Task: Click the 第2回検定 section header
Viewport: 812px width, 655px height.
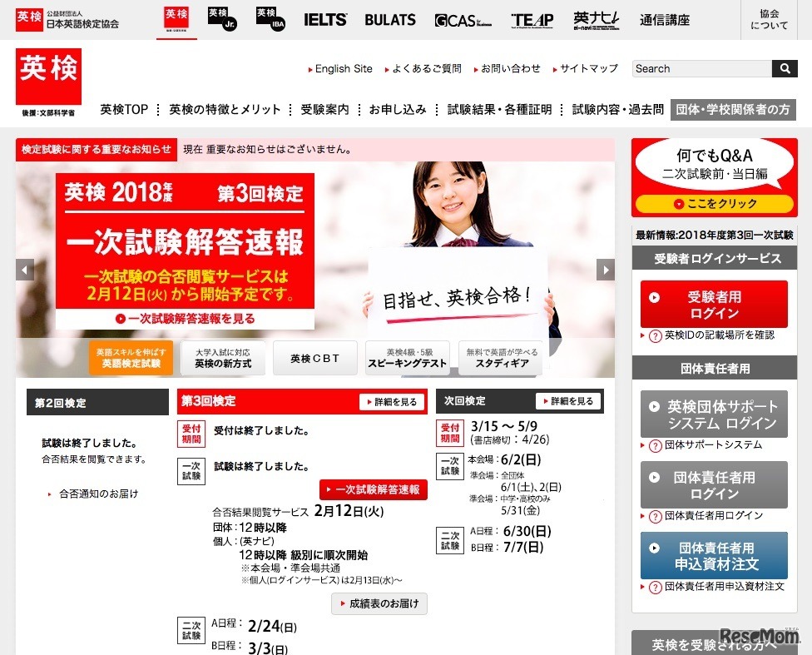Action: coord(98,403)
